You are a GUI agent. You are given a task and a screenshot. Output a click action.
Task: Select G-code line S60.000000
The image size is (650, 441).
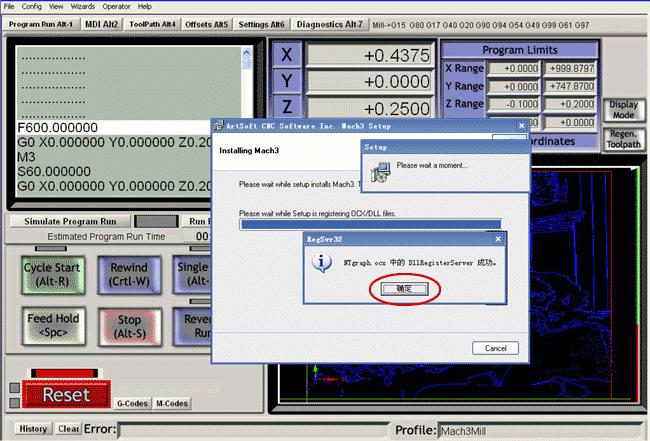[x=54, y=171]
